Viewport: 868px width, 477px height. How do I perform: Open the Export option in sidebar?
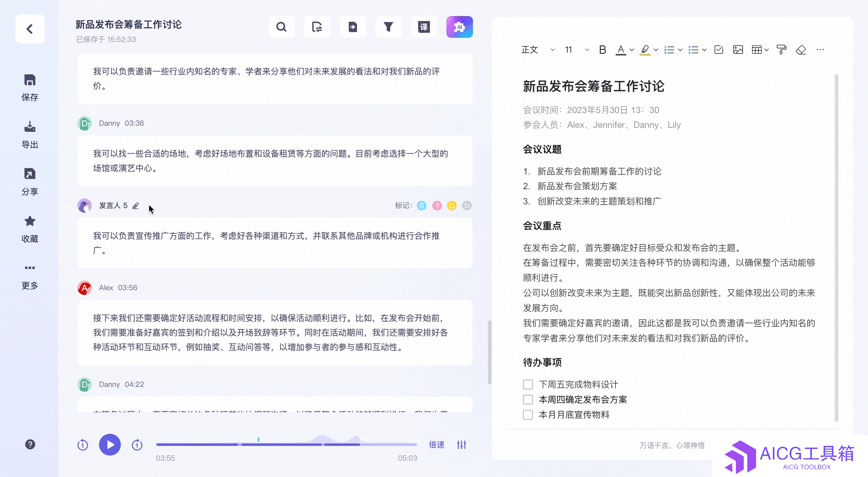(x=30, y=135)
